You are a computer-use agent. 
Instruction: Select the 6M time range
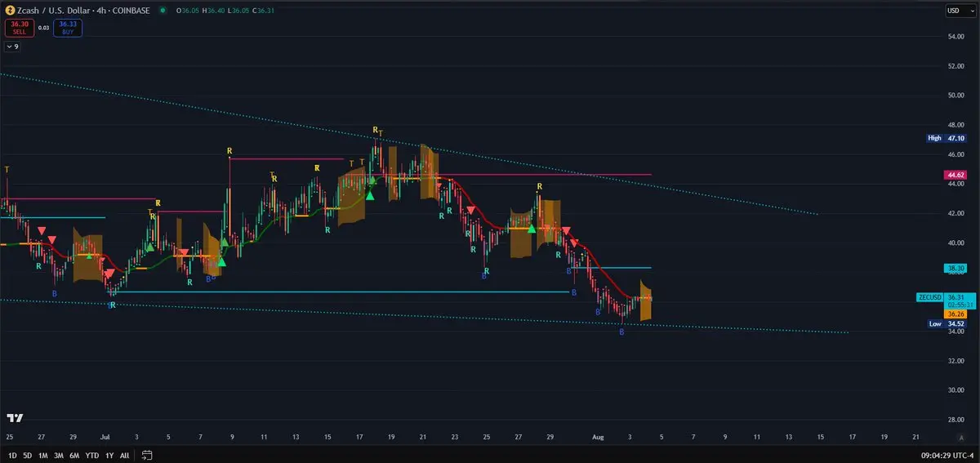tap(74, 455)
